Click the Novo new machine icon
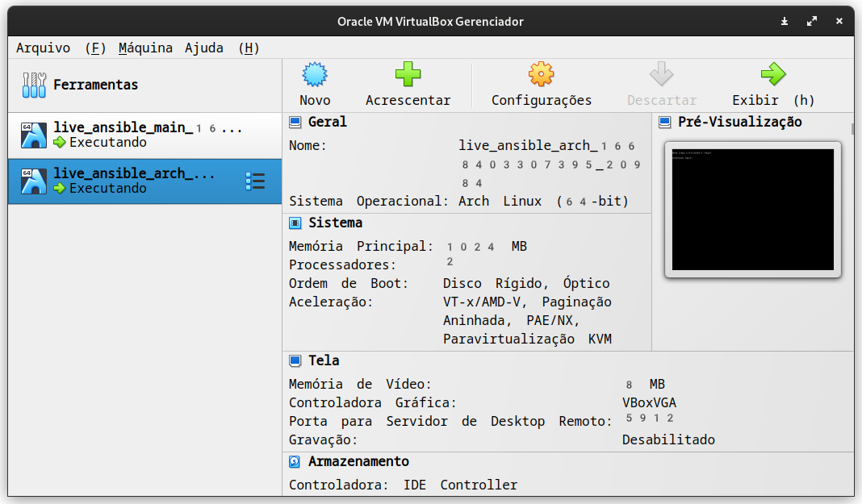Image resolution: width=862 pixels, height=504 pixels. pyautogui.click(x=315, y=75)
